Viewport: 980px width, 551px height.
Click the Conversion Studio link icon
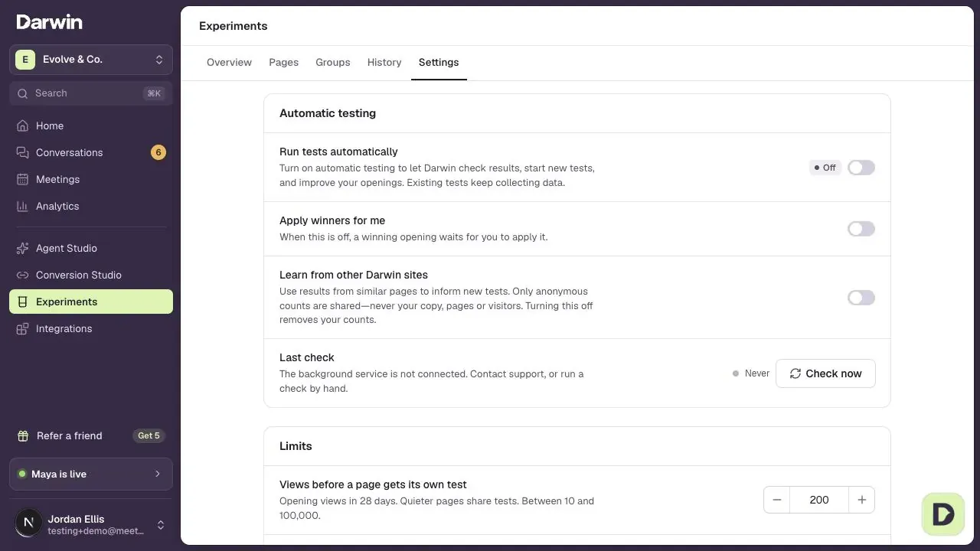(23, 275)
